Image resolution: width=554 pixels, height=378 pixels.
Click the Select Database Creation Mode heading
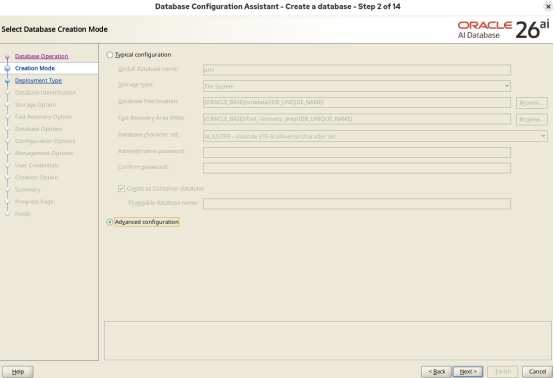[54, 29]
